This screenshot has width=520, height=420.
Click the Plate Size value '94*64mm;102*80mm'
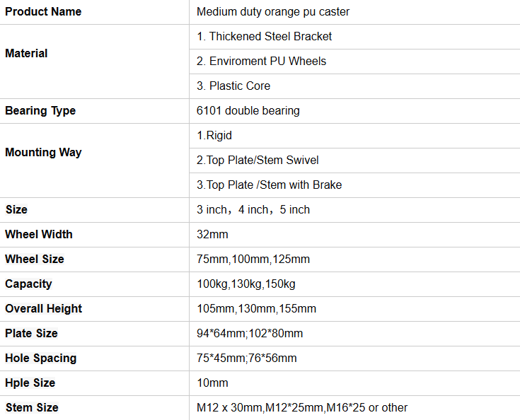tap(250, 334)
